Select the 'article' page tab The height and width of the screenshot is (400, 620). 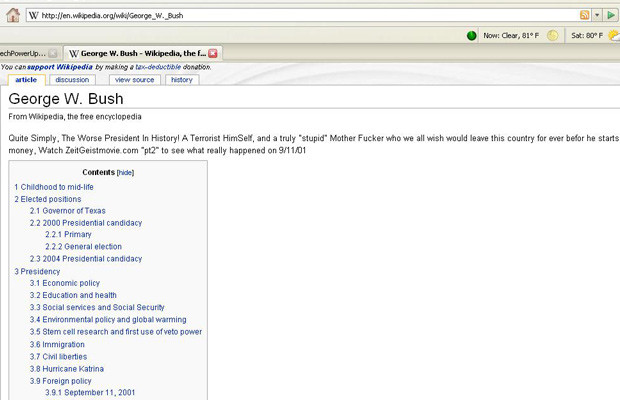[26, 79]
